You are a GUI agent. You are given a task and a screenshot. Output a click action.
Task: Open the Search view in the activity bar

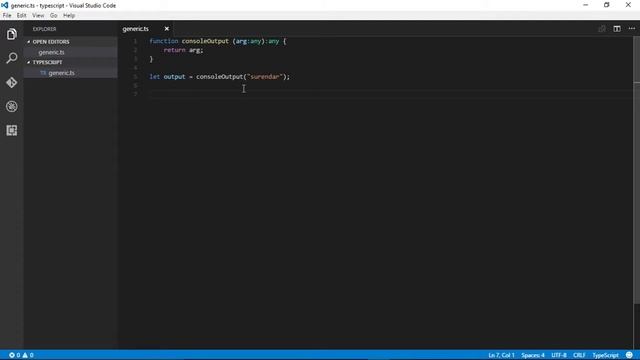coord(11,58)
